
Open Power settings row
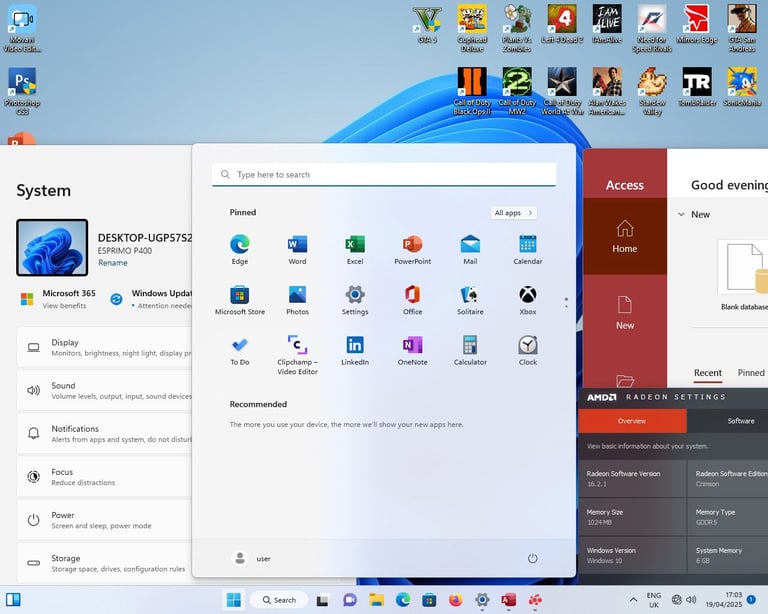click(x=105, y=520)
